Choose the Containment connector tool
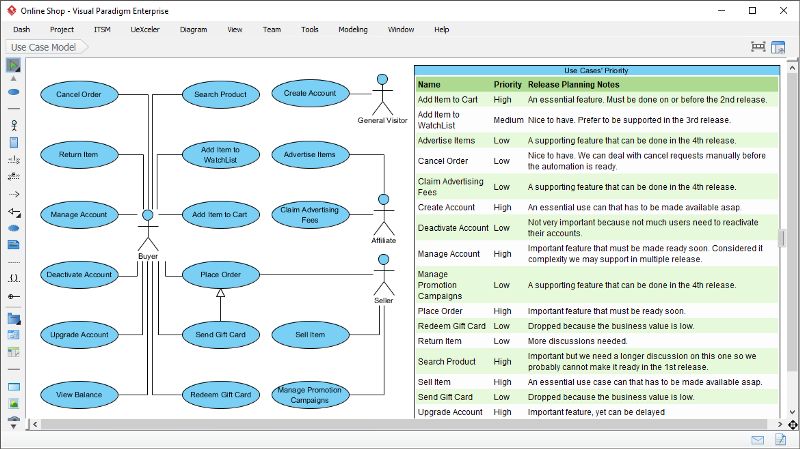The height and width of the screenshot is (449, 800). [14, 296]
